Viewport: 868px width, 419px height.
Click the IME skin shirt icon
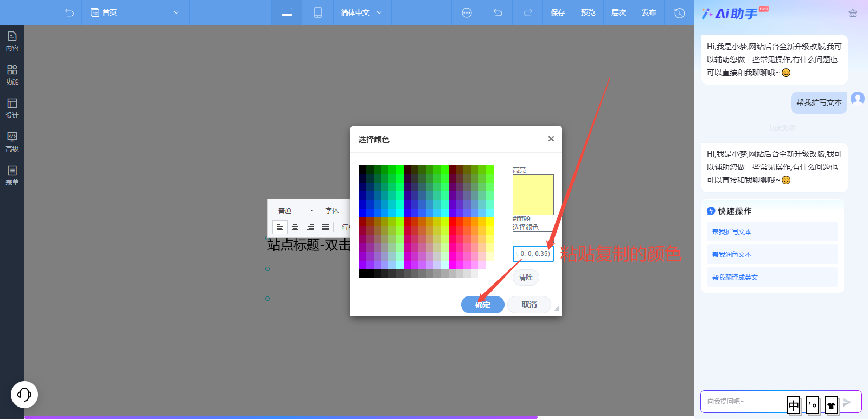(x=831, y=405)
